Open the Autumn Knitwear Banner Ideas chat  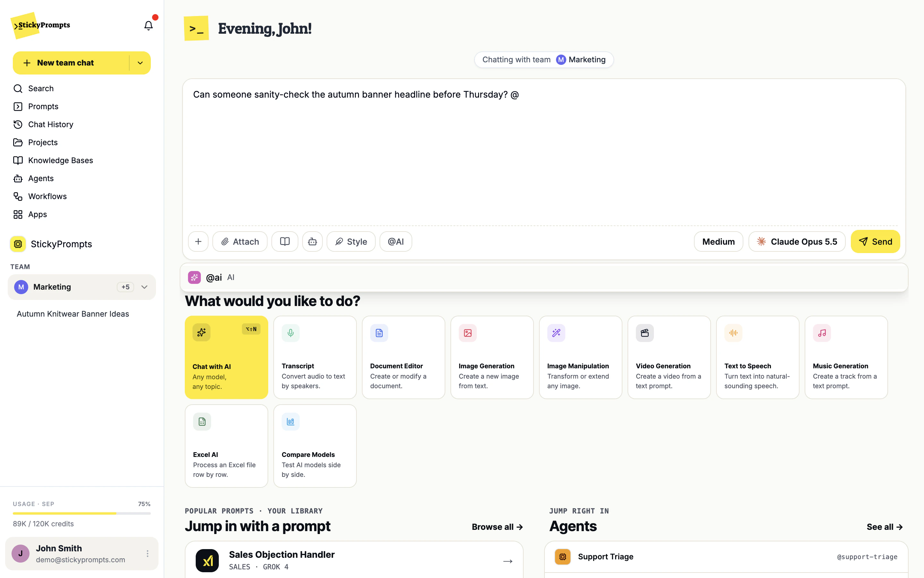click(x=73, y=314)
